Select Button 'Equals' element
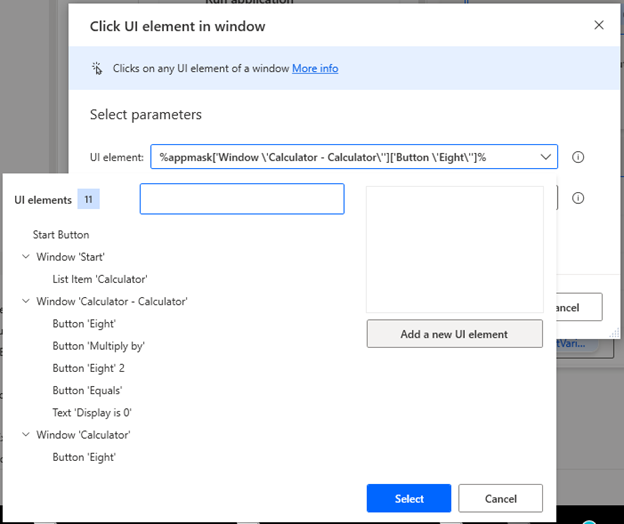Viewport: 624px width, 524px height. click(x=87, y=391)
